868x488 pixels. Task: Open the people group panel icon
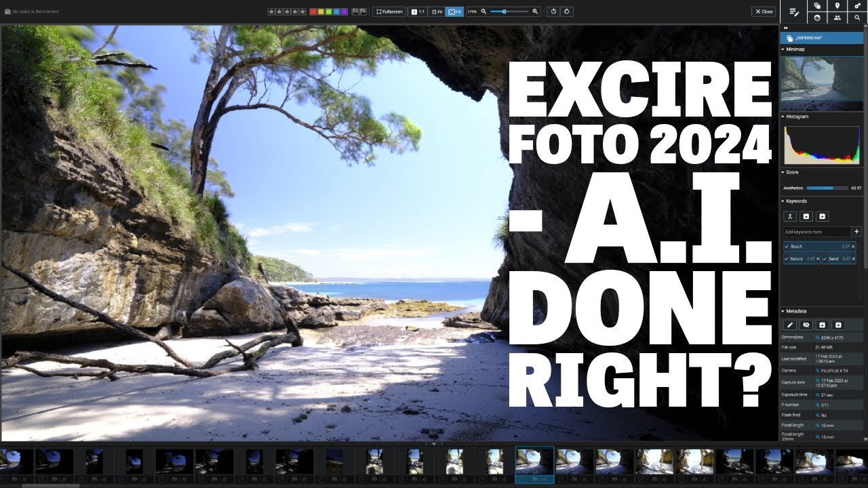pos(837,18)
